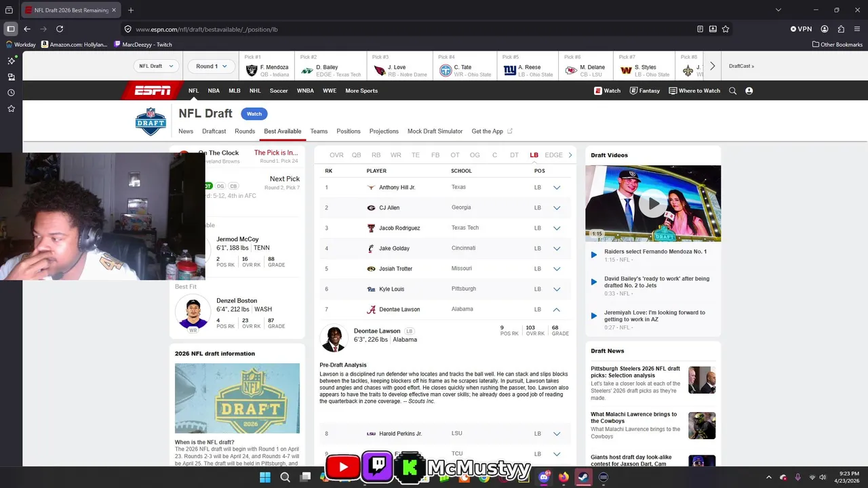The image size is (868, 488).
Task: Expand Josiah Trotter row chevron
Action: click(x=557, y=269)
